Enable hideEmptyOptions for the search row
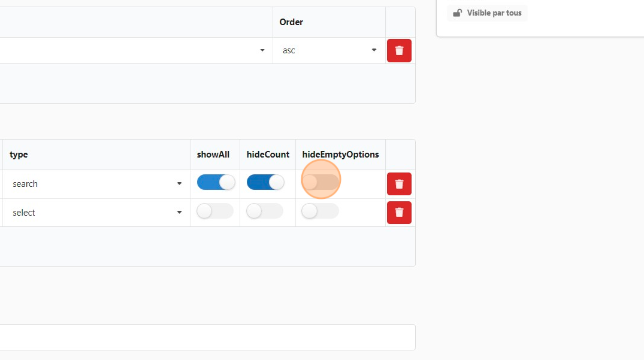 (x=321, y=182)
